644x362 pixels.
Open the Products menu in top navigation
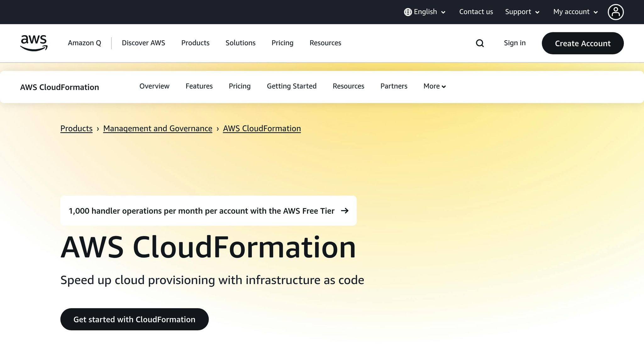(195, 43)
